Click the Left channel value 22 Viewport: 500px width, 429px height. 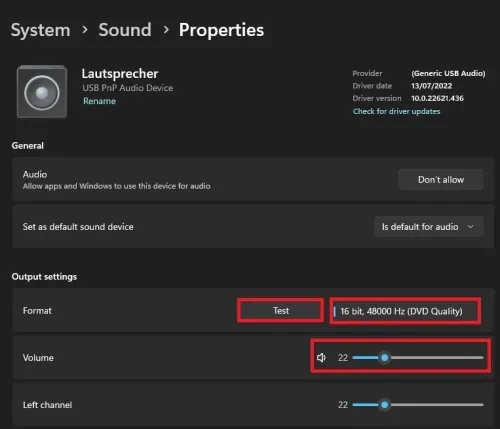(x=343, y=405)
